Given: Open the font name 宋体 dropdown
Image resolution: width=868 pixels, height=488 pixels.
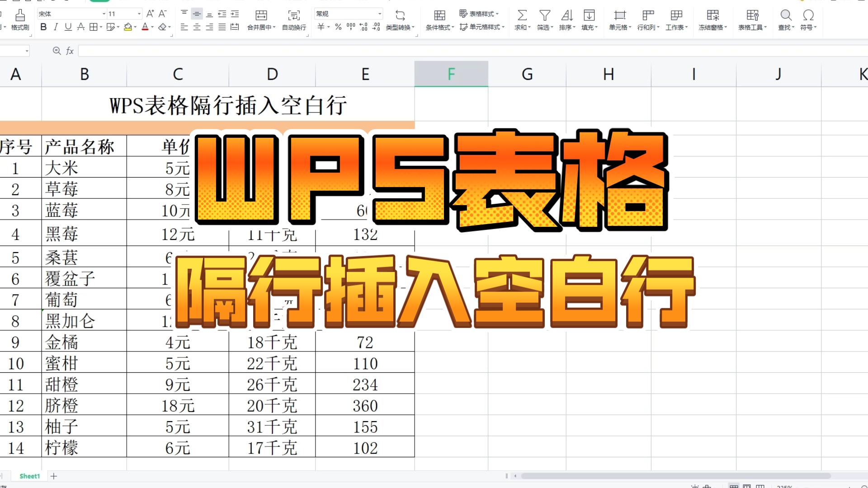Looking at the screenshot, I should pos(104,14).
